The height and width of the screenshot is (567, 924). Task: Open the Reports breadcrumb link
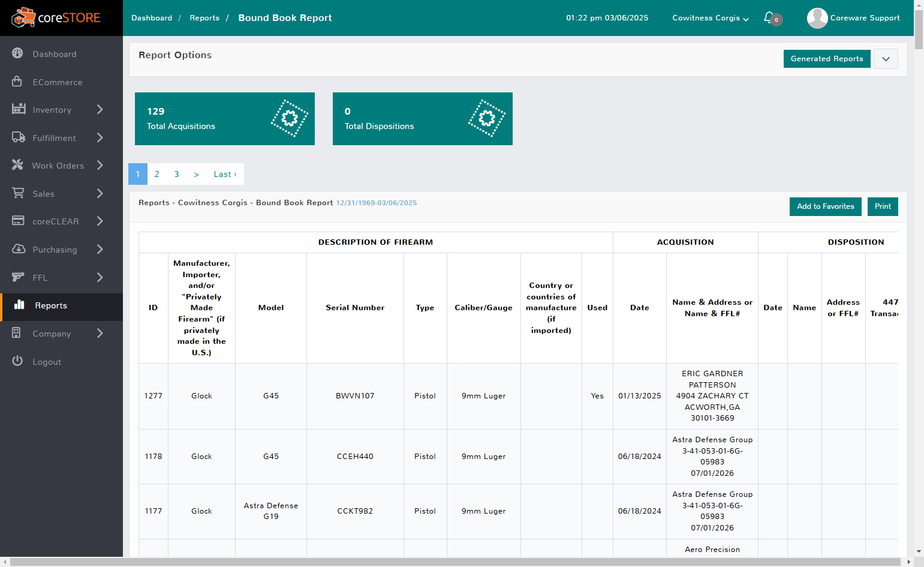coord(204,18)
